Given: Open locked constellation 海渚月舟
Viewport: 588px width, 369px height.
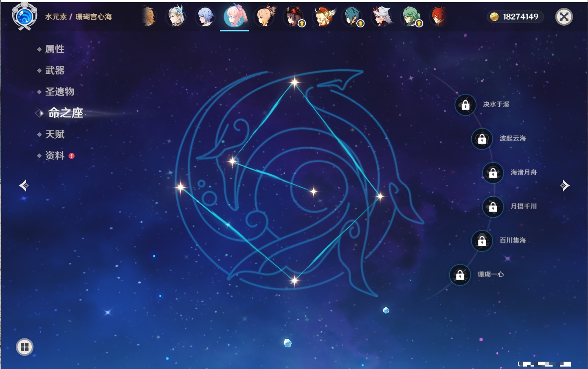Looking at the screenshot, I should pyautogui.click(x=493, y=172).
